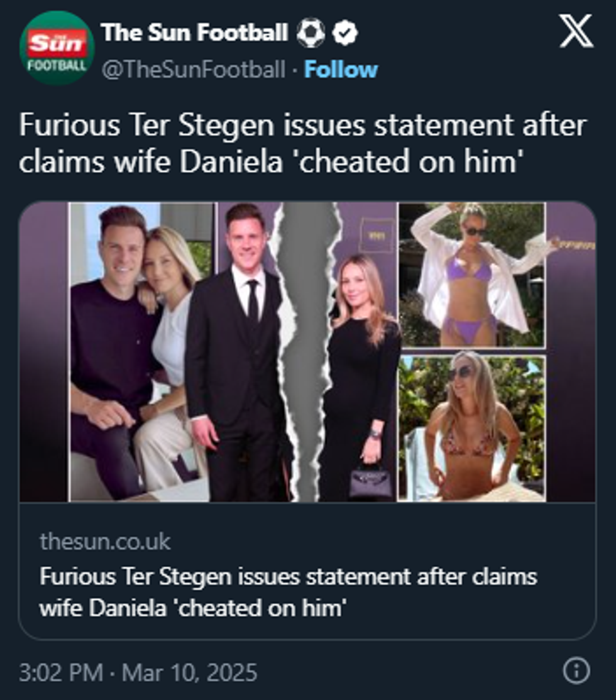Click the X logo icon

576,32
